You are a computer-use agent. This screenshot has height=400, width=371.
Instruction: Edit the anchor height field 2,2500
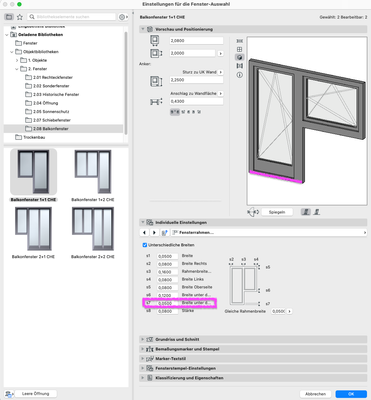[x=196, y=80]
